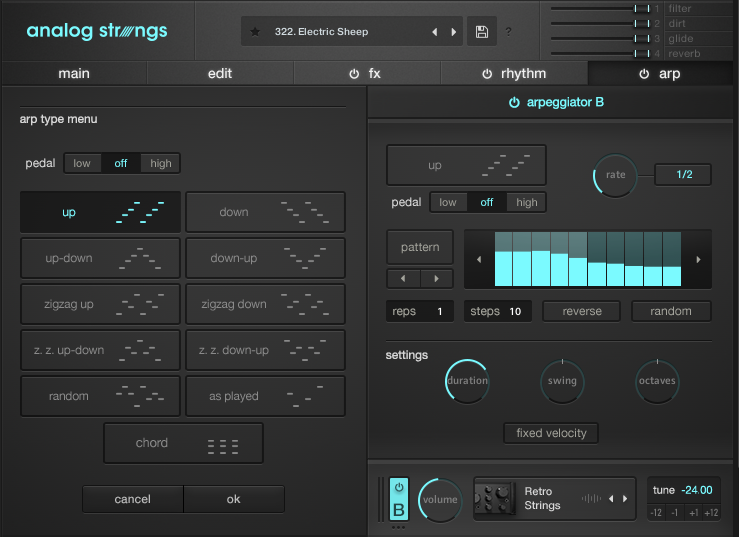Set menu pedal to high
Image resolution: width=739 pixels, height=537 pixels.
tap(161, 163)
